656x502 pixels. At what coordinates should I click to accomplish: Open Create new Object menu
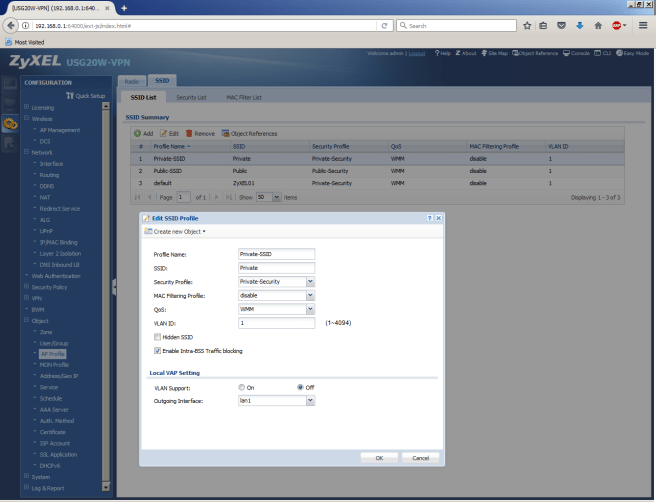coord(178,231)
